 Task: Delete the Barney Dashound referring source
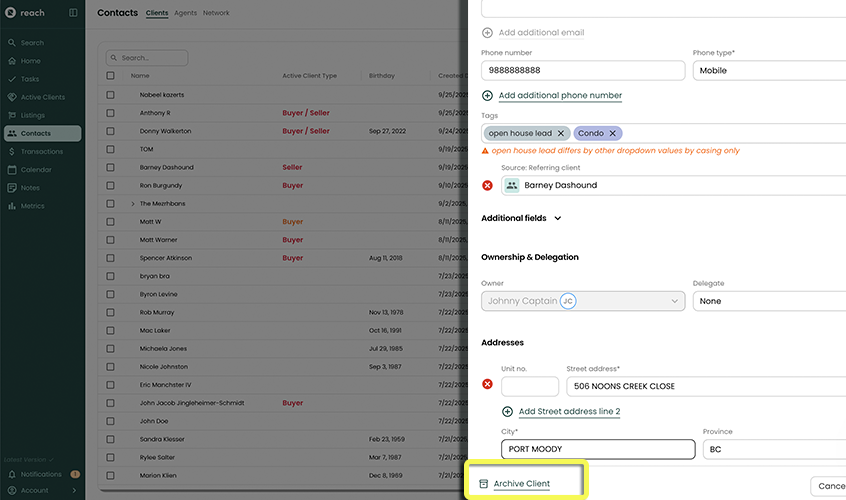pos(488,185)
